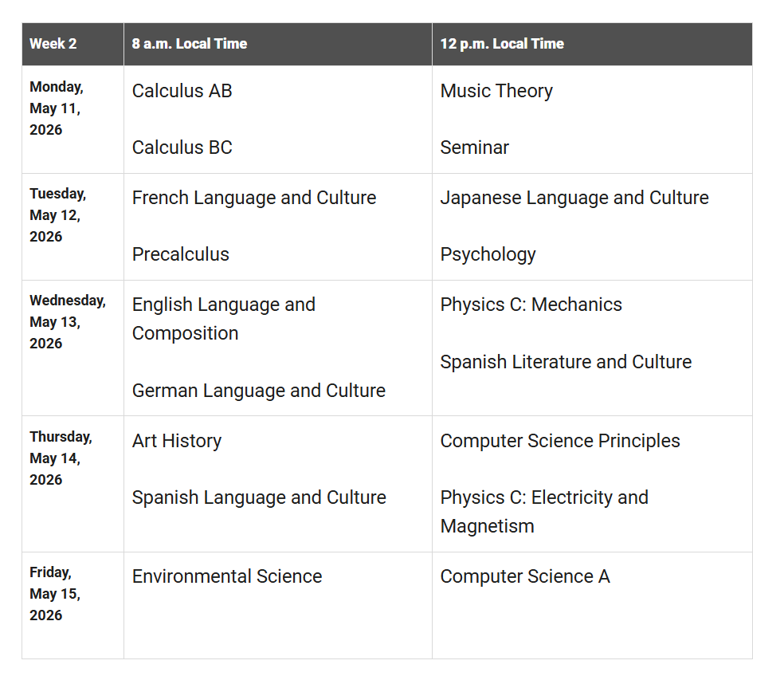Select English Language and Composition exam
The image size is (784, 684).
[223, 319]
